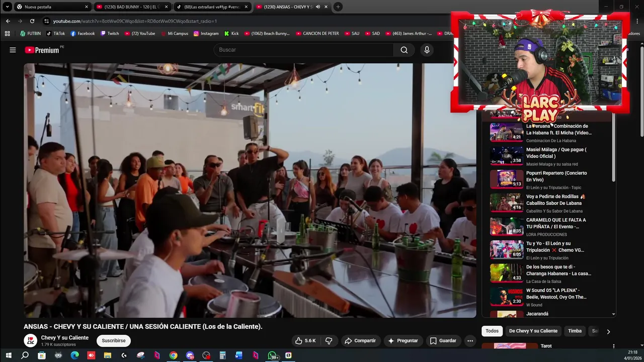Image resolution: width=644 pixels, height=362 pixels.
Task: Play Popurri Repartero playlist item
Action: point(550,179)
